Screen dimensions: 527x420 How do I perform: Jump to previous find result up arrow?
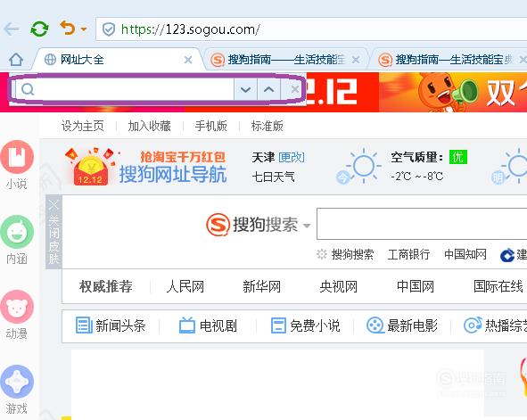pos(269,90)
